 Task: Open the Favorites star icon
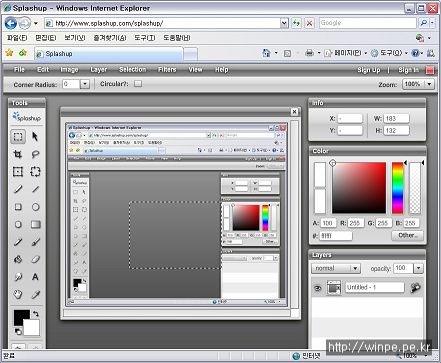coord(9,53)
